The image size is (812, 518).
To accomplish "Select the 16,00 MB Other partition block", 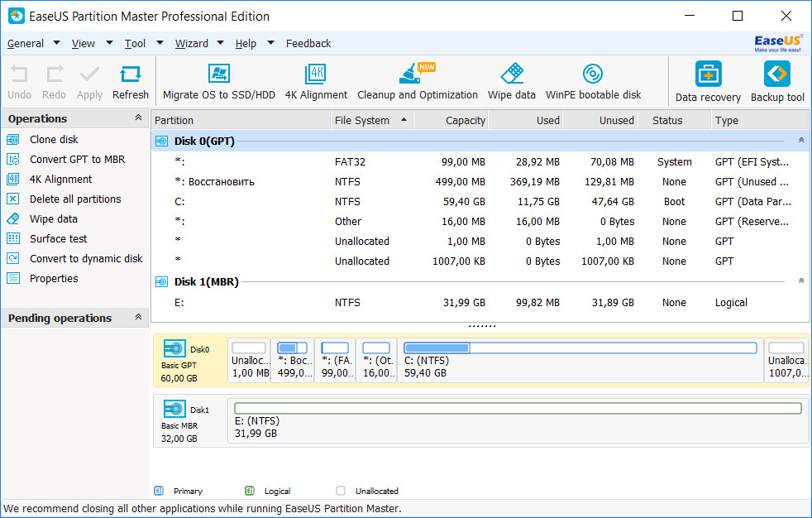I will point(376,360).
